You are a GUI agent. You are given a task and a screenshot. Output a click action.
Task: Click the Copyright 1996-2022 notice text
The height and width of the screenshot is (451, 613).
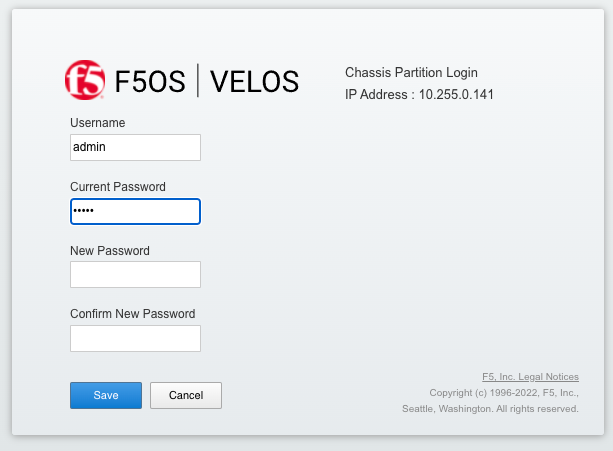click(x=504, y=393)
